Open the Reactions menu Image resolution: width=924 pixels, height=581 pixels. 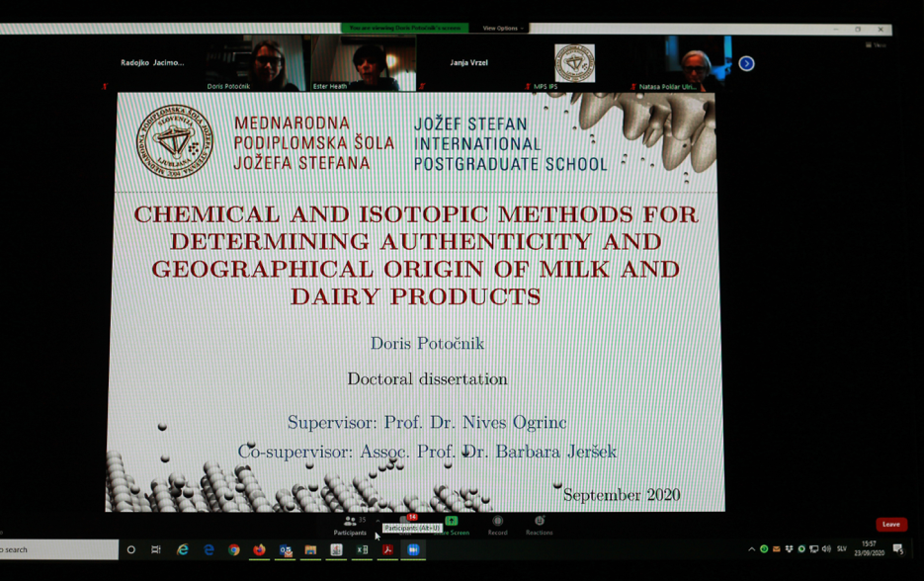[x=539, y=524]
